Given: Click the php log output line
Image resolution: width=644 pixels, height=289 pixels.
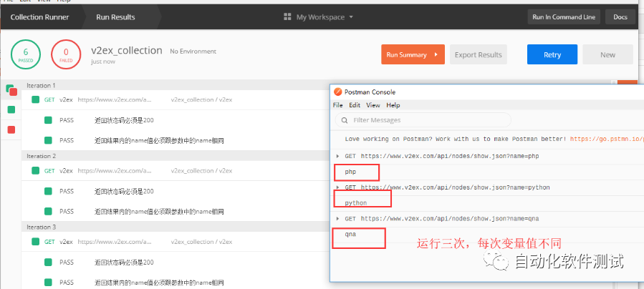Looking at the screenshot, I should [x=350, y=172].
